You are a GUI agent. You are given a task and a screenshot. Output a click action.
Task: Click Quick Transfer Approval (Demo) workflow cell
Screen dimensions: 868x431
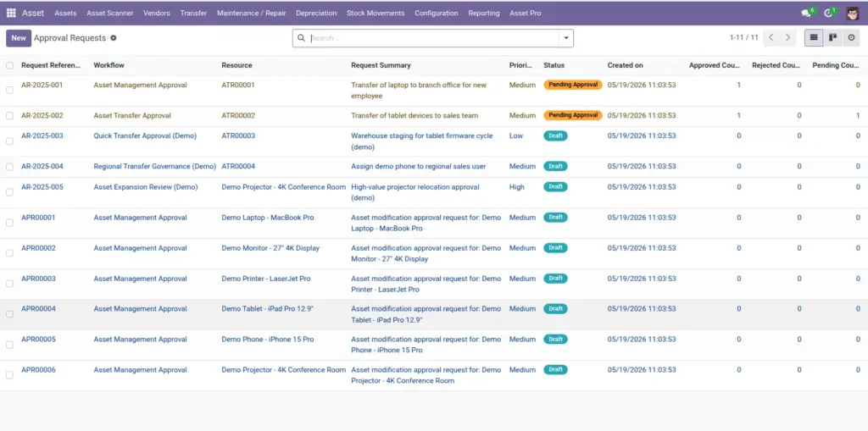[145, 135]
